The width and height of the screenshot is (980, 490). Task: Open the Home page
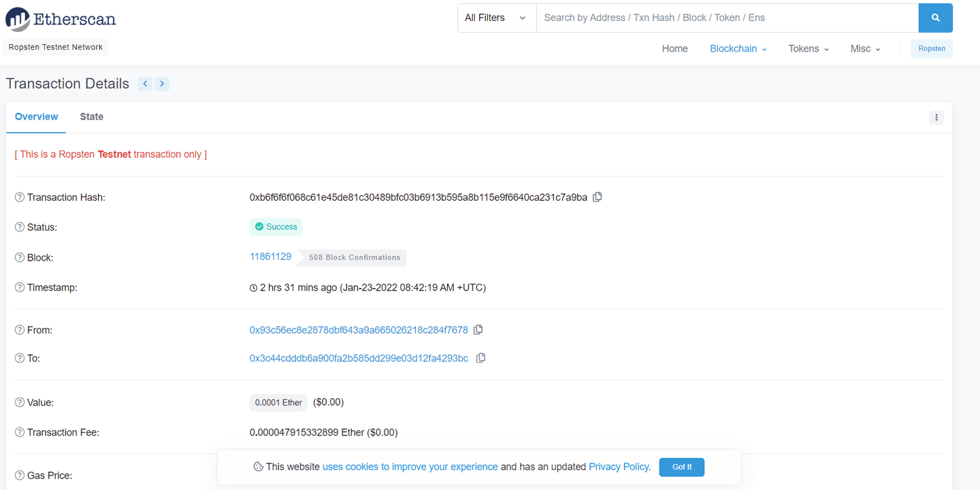(x=675, y=48)
